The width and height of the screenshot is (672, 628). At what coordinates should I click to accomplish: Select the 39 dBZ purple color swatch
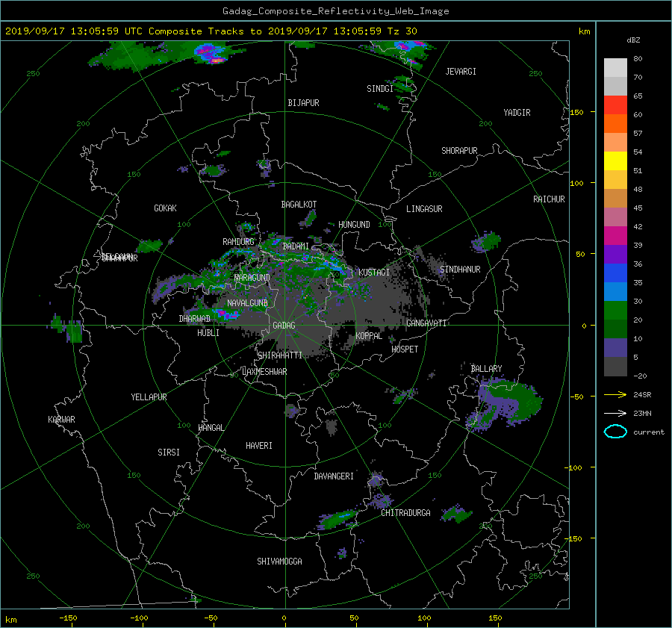tap(615, 254)
